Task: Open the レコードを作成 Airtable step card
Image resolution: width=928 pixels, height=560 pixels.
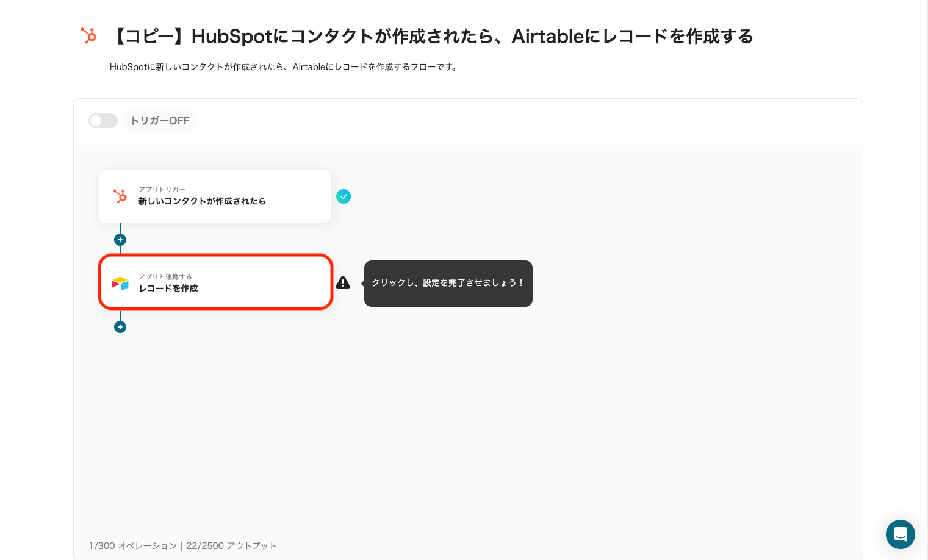Action: (215, 282)
